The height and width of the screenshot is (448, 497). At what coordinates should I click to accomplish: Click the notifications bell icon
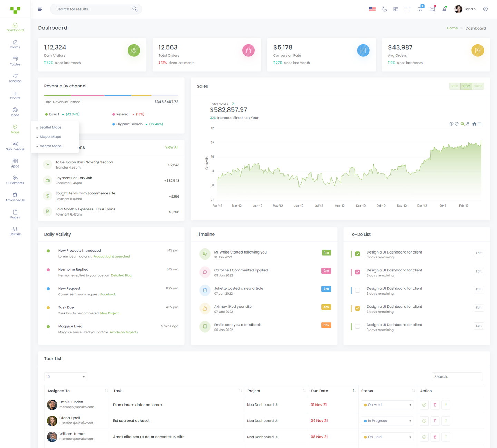point(444,9)
